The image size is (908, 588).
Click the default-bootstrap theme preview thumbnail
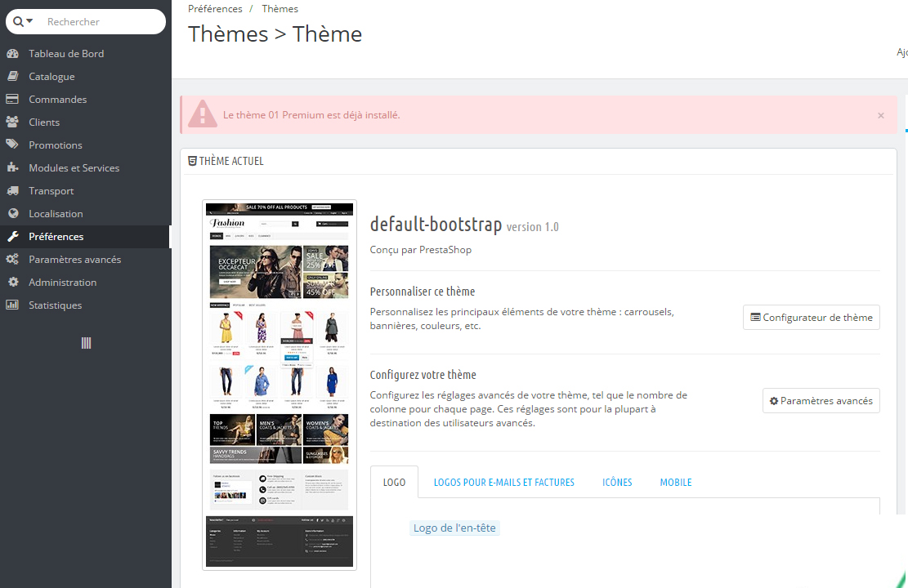[x=280, y=385]
